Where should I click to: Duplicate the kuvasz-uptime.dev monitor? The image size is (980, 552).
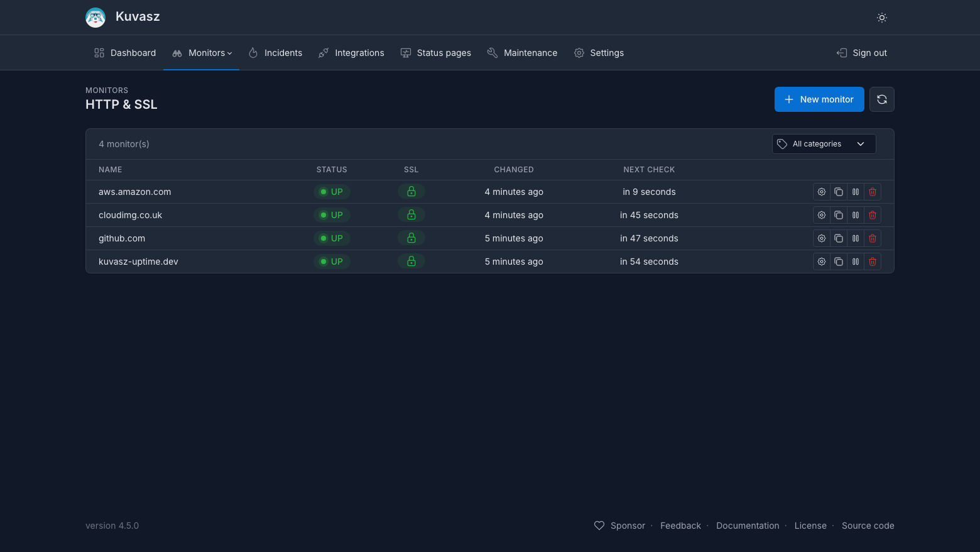(x=839, y=262)
